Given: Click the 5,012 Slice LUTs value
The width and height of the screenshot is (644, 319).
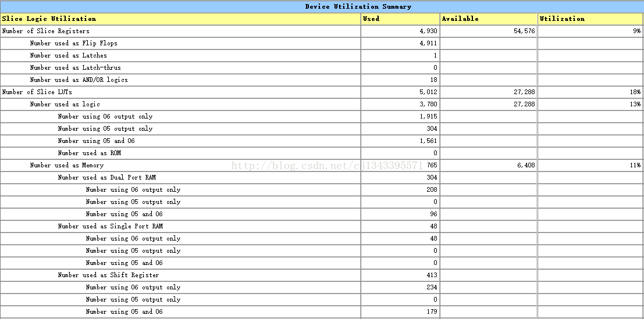Looking at the screenshot, I should tap(428, 92).
